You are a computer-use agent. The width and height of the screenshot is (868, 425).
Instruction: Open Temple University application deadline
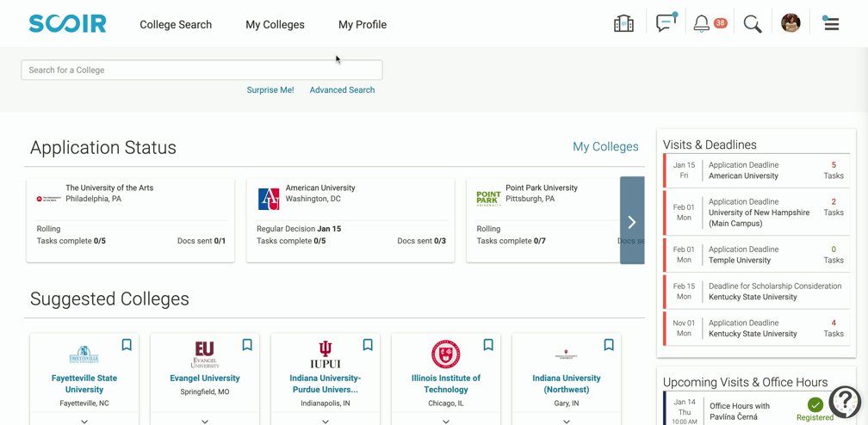pos(756,255)
